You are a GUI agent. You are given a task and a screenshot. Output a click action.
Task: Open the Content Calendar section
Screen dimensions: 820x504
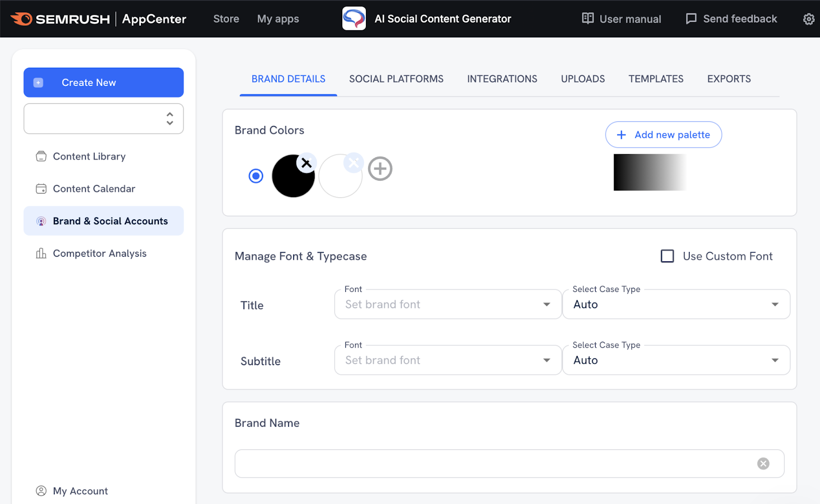point(94,188)
